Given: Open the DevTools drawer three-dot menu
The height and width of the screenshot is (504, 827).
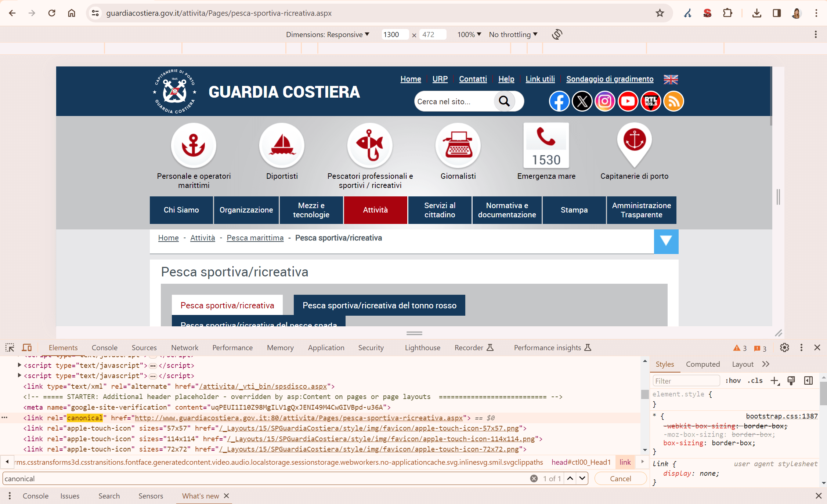Looking at the screenshot, I should click(10, 496).
